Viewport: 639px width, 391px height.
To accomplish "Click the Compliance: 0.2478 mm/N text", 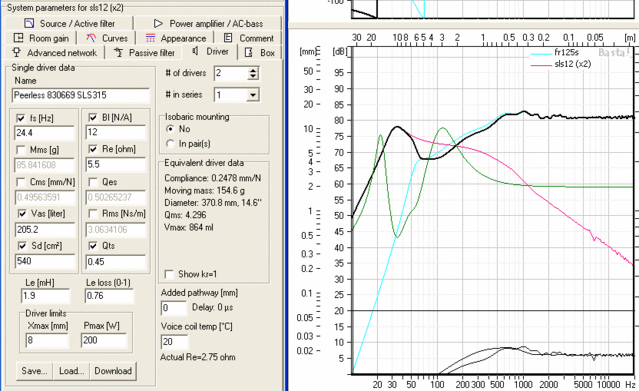I will (212, 178).
